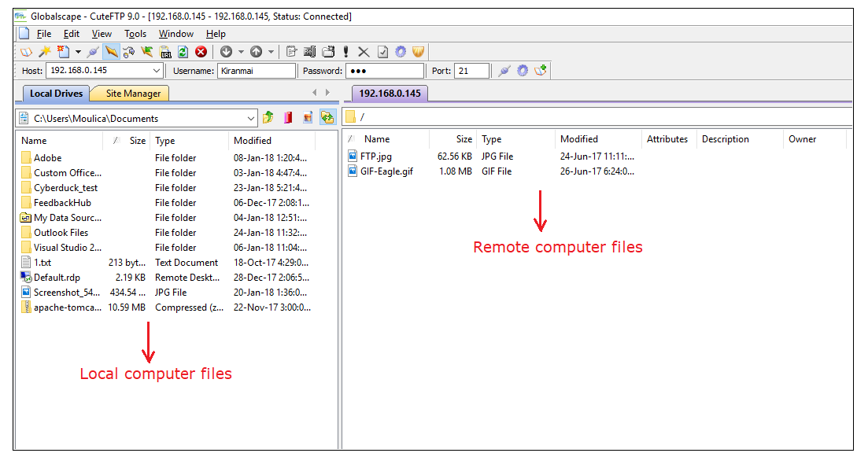Open the Help menu
This screenshot has width=868, height=464.
[x=216, y=34]
